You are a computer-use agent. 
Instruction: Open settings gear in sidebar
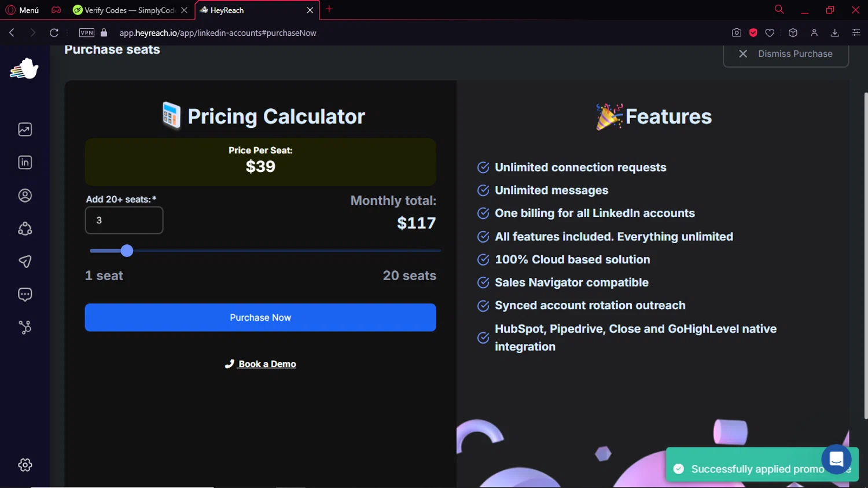pyautogui.click(x=25, y=465)
